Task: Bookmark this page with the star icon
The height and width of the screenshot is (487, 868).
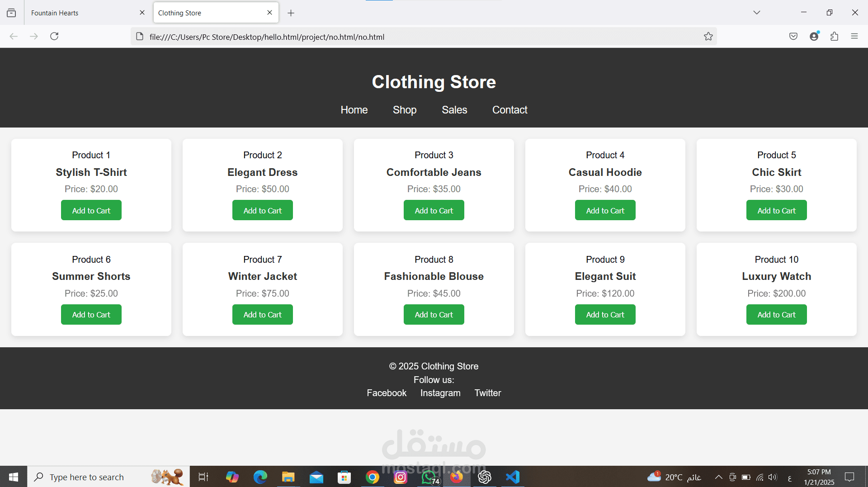Action: [x=708, y=37]
